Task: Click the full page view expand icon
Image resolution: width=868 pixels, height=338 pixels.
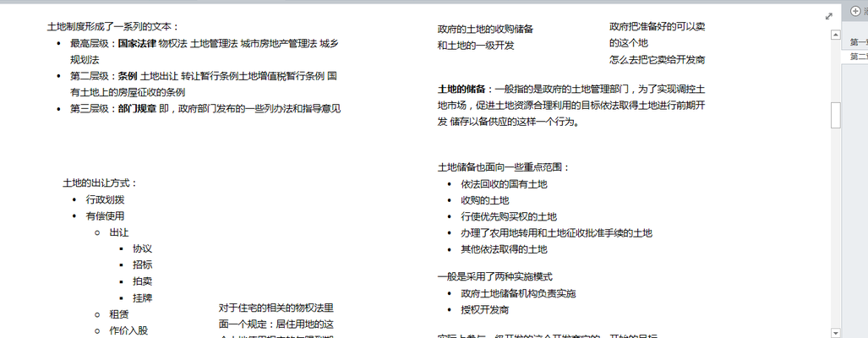Action: point(829,16)
